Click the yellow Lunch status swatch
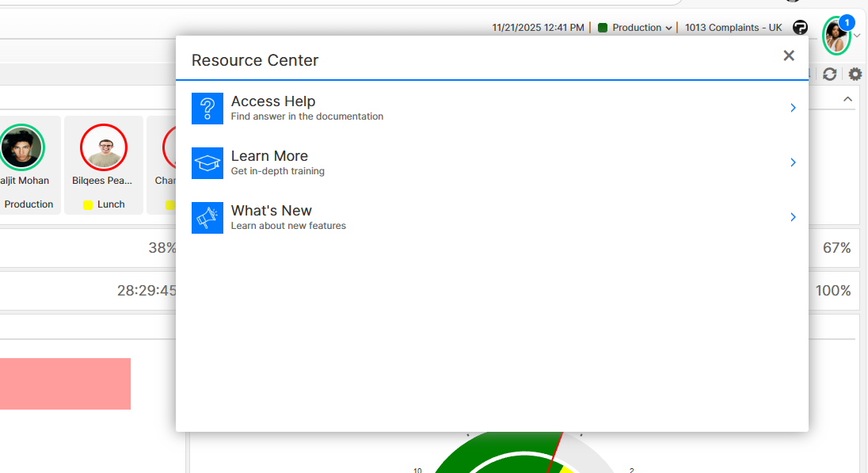Viewport: 868px width, 473px height. 89,204
